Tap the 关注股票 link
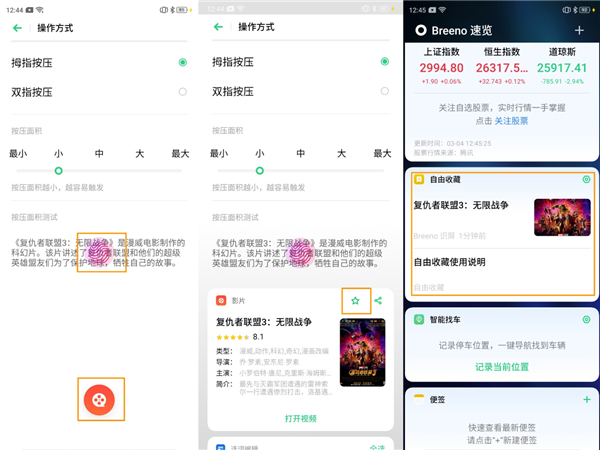 (x=511, y=121)
